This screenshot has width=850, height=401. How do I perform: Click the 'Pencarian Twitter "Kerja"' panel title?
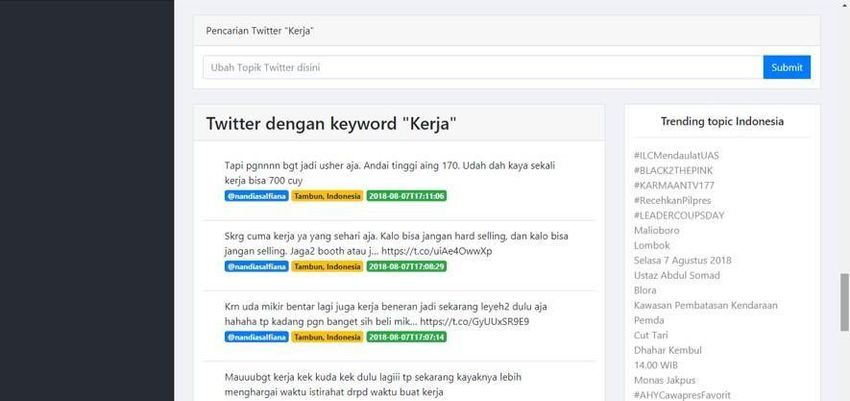click(x=260, y=31)
